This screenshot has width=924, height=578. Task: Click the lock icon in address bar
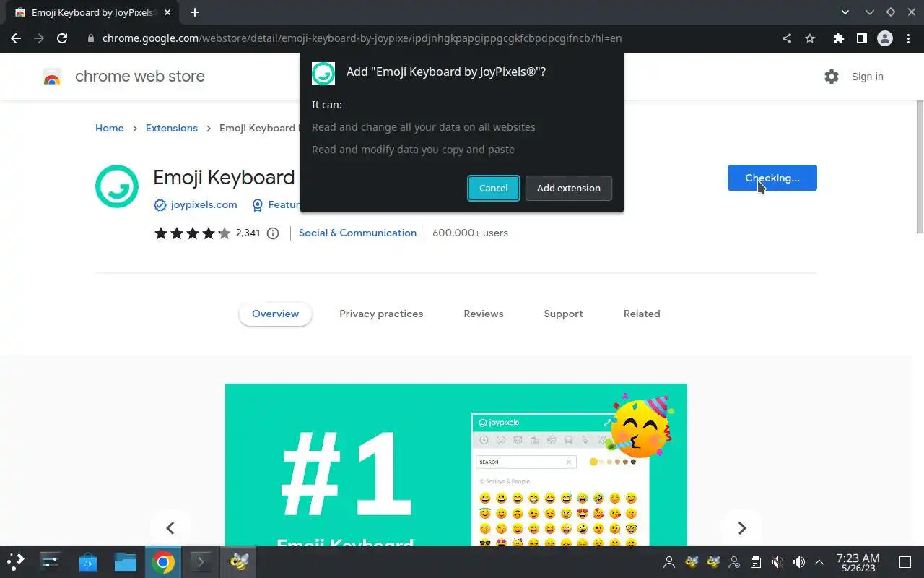[x=90, y=38]
